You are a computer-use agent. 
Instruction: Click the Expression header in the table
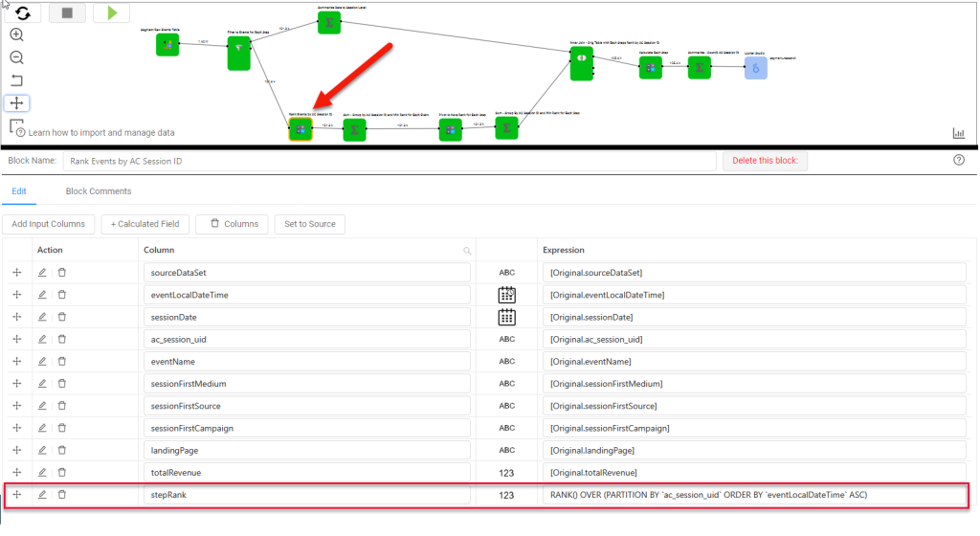pos(563,250)
